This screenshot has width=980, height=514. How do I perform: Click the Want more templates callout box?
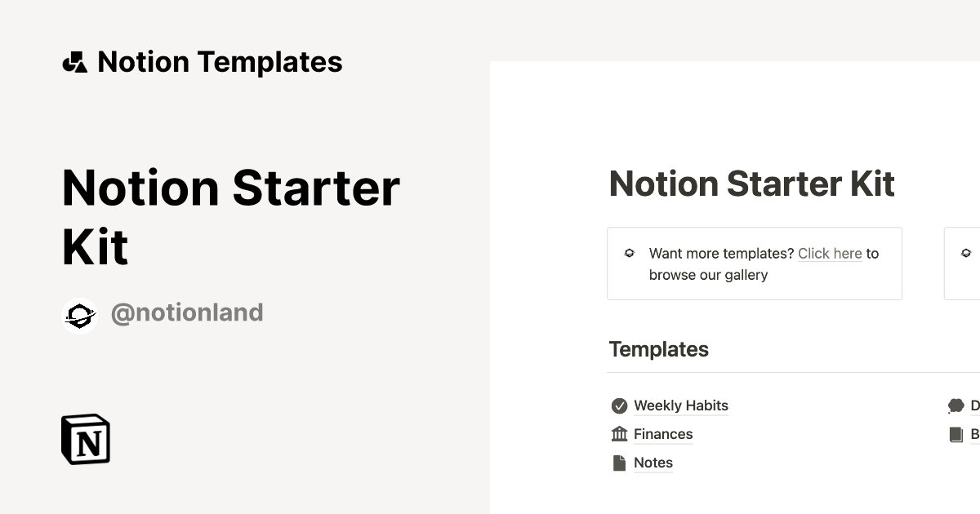click(754, 263)
